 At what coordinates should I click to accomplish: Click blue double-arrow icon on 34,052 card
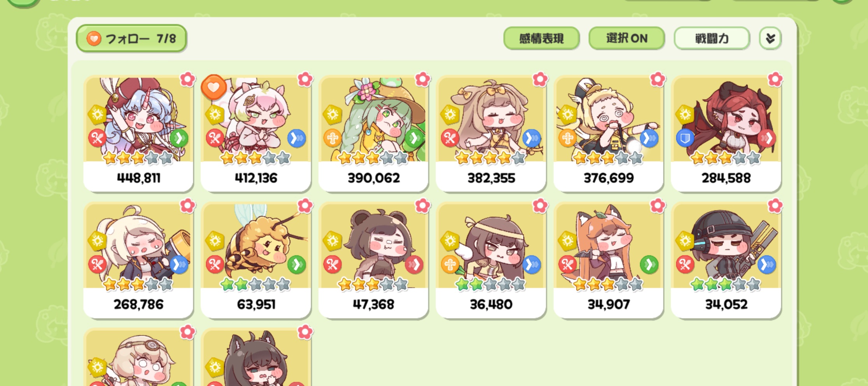[x=767, y=265]
